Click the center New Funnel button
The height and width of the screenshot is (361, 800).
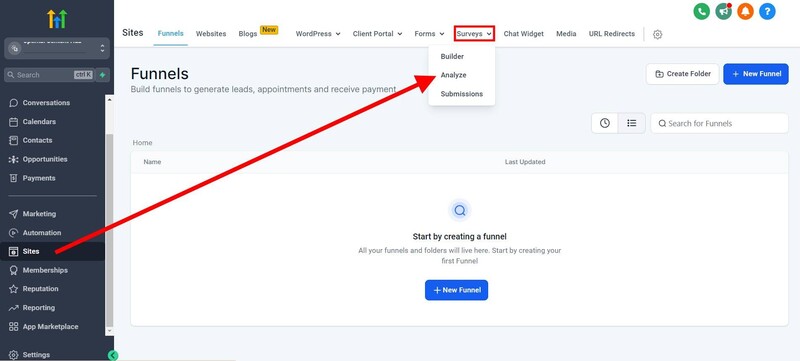click(456, 290)
